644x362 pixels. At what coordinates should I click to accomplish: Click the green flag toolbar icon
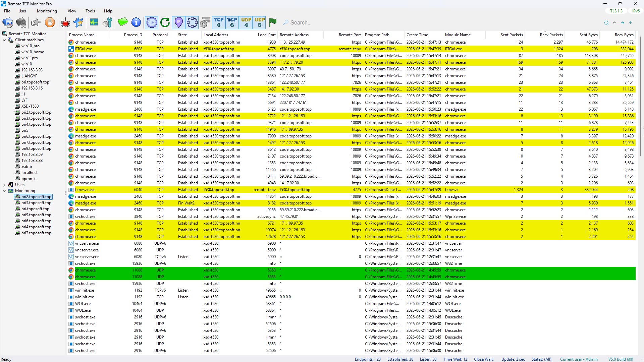(273, 22)
